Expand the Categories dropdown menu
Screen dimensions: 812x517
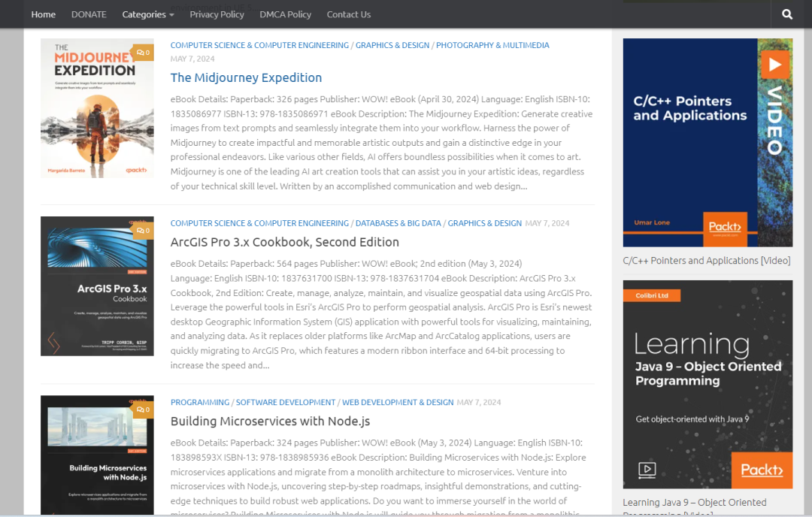[x=148, y=14]
